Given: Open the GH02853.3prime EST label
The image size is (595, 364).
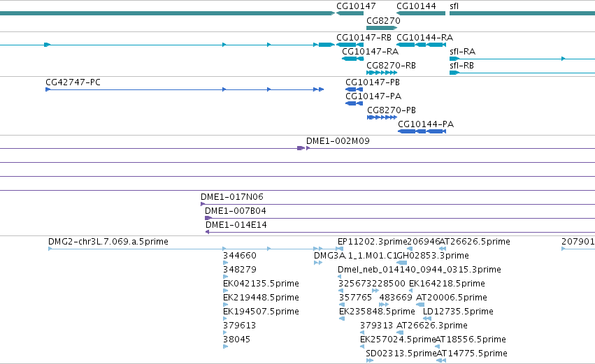Looking at the screenshot, I should coord(433,256).
